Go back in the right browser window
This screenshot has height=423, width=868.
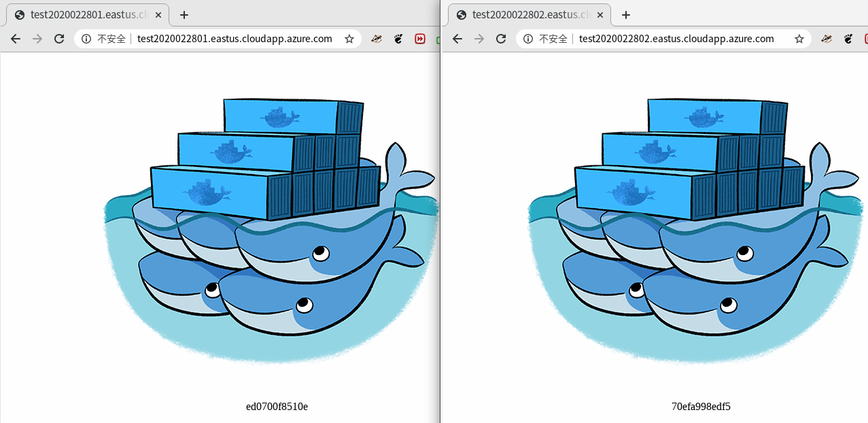coord(457,39)
